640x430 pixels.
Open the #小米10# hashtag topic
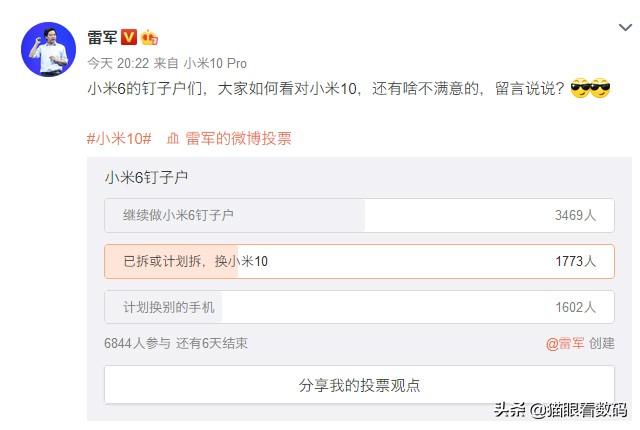pyautogui.click(x=119, y=139)
